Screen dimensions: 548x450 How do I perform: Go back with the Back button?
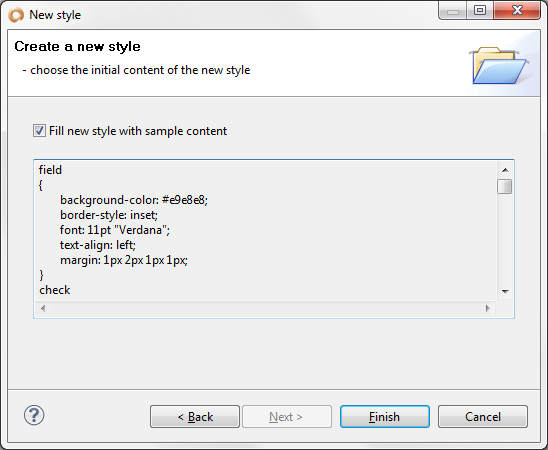point(195,416)
